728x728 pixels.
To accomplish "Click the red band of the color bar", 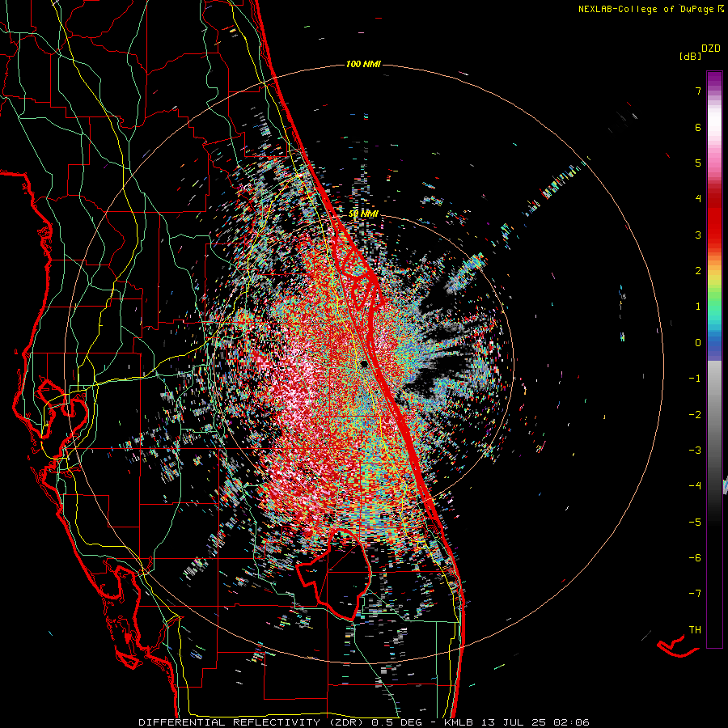I will point(714,218).
